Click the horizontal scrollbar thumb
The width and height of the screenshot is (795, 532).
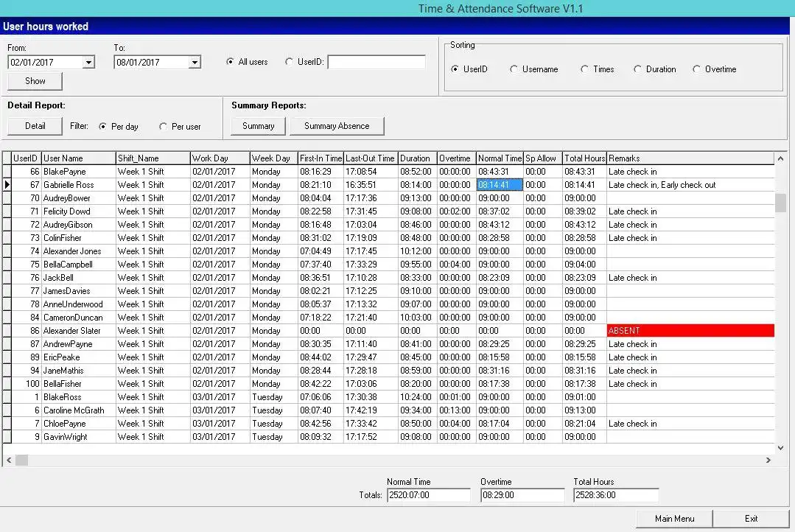tap(22, 460)
